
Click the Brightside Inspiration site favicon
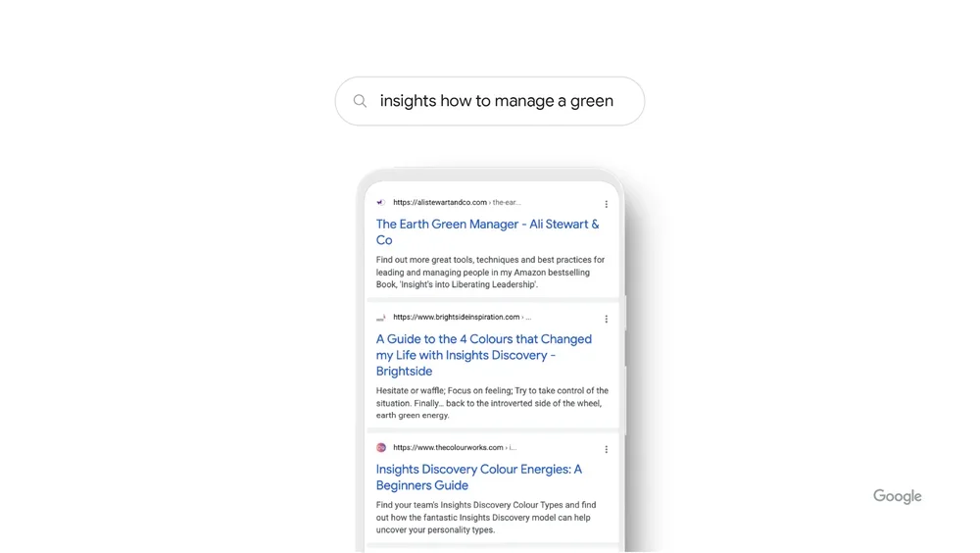pos(381,318)
